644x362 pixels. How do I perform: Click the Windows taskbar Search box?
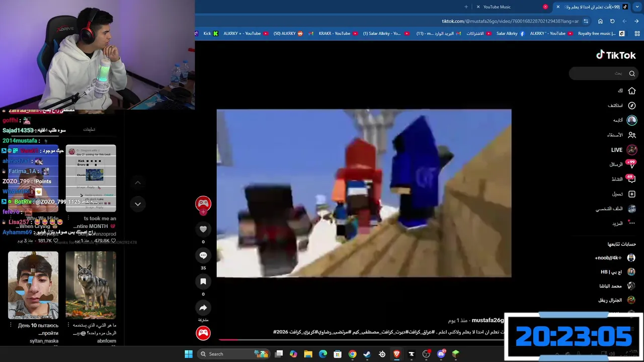click(234, 354)
